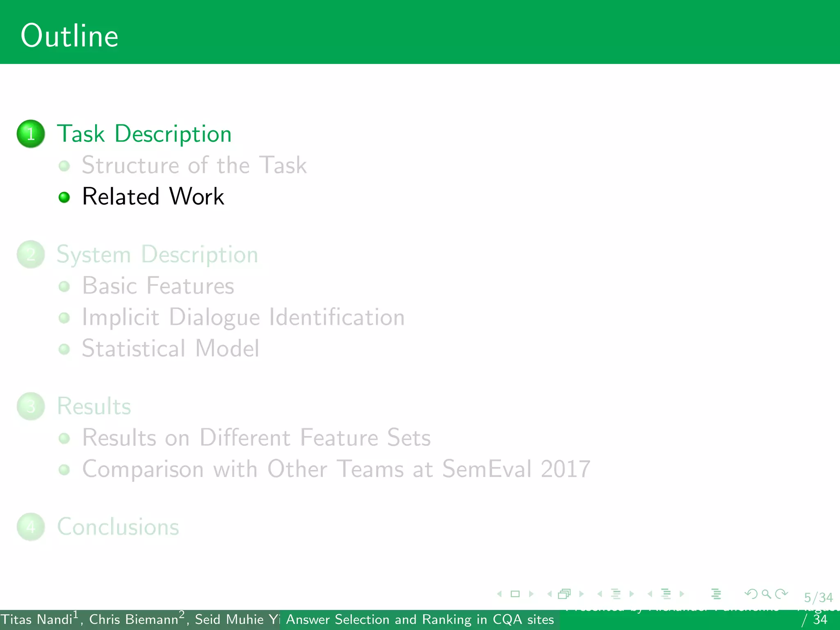
Task: Click the 5/34 page counter
Action: [818, 598]
